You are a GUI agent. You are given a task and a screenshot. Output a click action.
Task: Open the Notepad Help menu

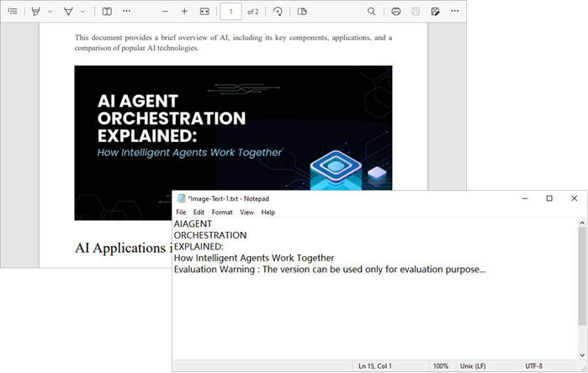click(x=268, y=212)
